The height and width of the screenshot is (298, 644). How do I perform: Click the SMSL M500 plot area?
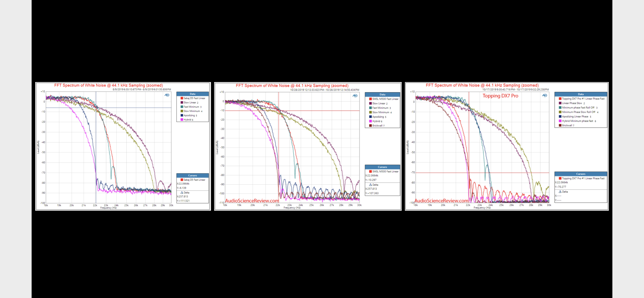tap(292, 148)
